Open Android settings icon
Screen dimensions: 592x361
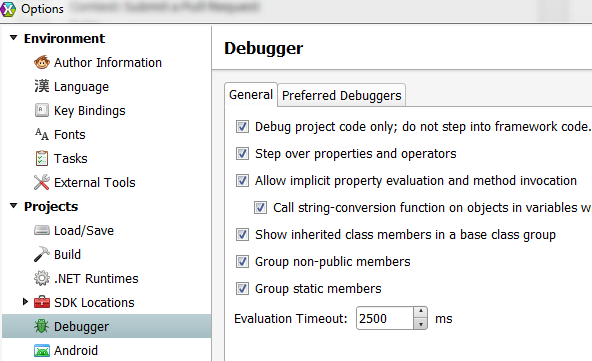(42, 350)
